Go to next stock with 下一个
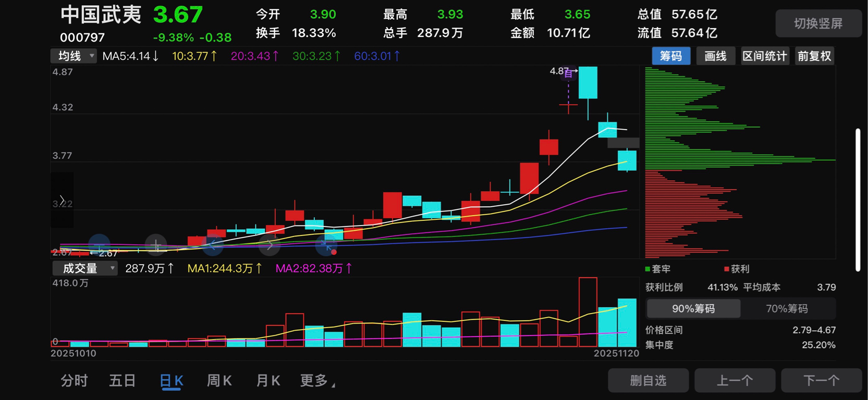868x400 pixels. tap(822, 381)
